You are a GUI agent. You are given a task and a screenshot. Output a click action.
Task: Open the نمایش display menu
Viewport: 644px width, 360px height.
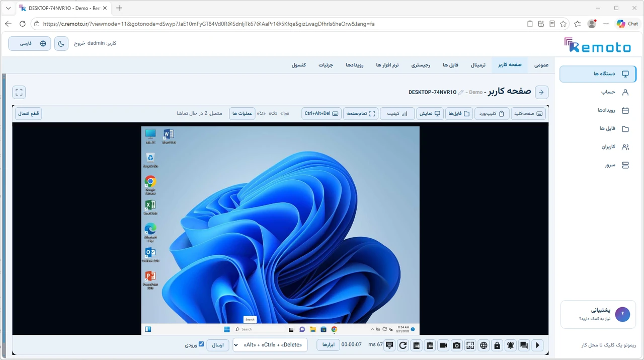pyautogui.click(x=430, y=114)
